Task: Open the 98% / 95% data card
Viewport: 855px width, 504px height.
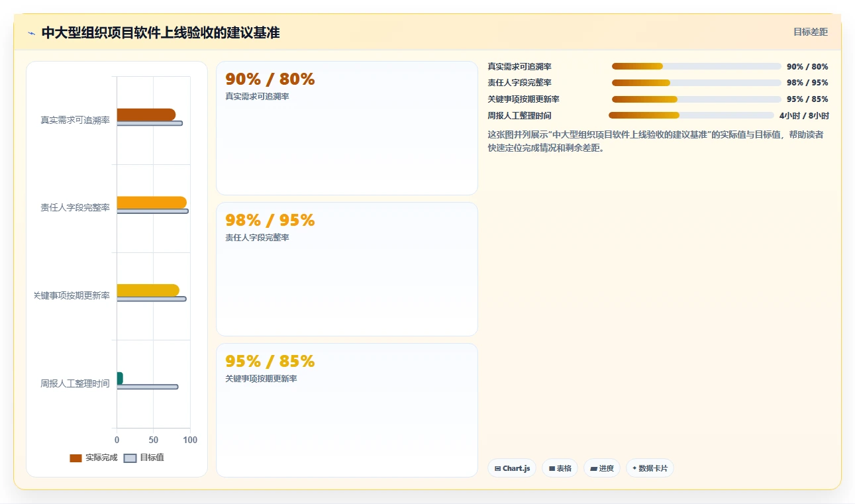Action: tap(347, 270)
